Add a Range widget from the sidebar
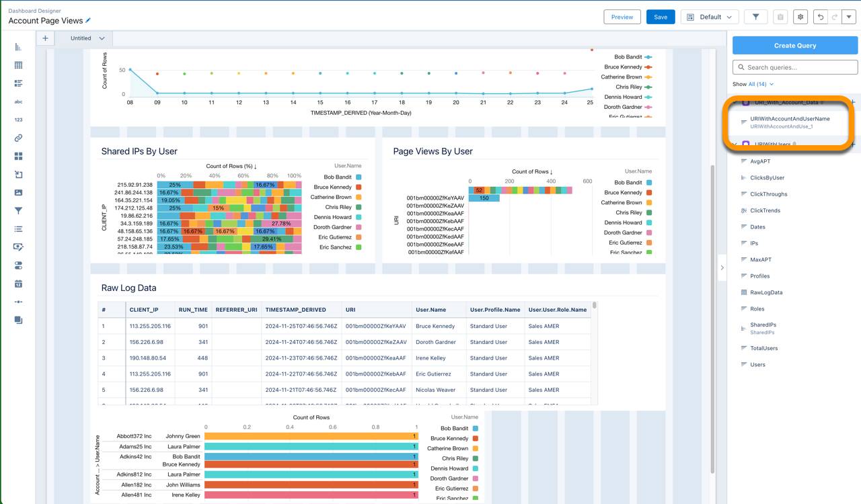861x504 pixels. tap(18, 302)
